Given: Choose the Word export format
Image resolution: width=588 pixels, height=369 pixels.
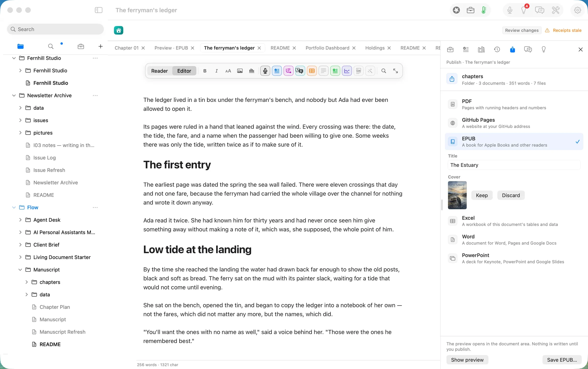Looking at the screenshot, I should [x=514, y=240].
